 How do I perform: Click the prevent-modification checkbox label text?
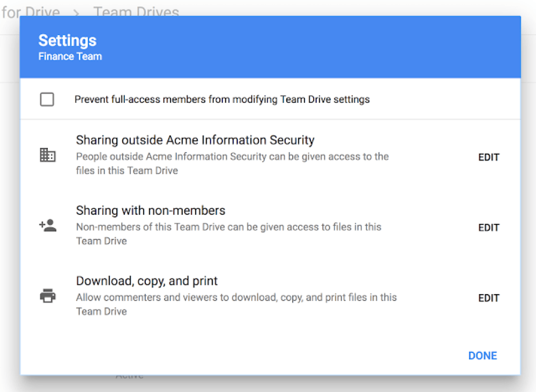(x=221, y=99)
